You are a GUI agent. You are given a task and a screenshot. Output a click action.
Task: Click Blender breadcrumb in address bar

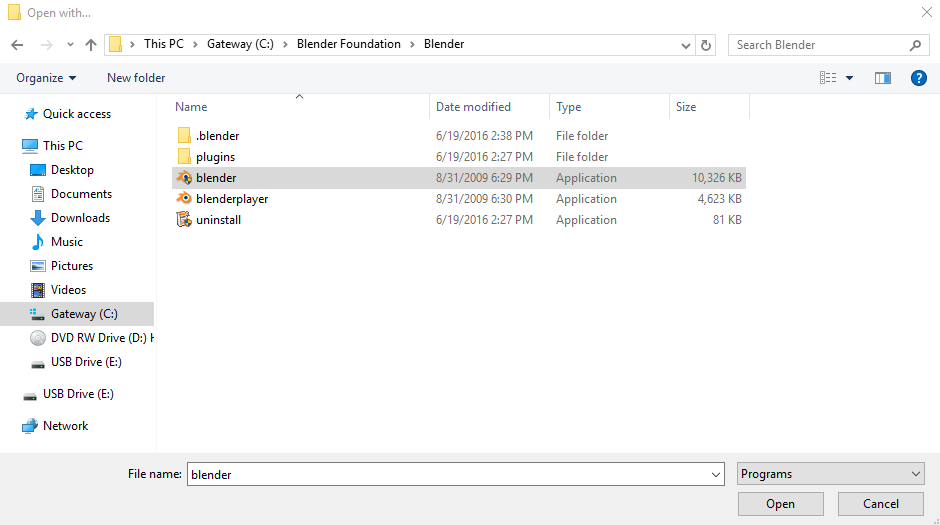coord(444,44)
